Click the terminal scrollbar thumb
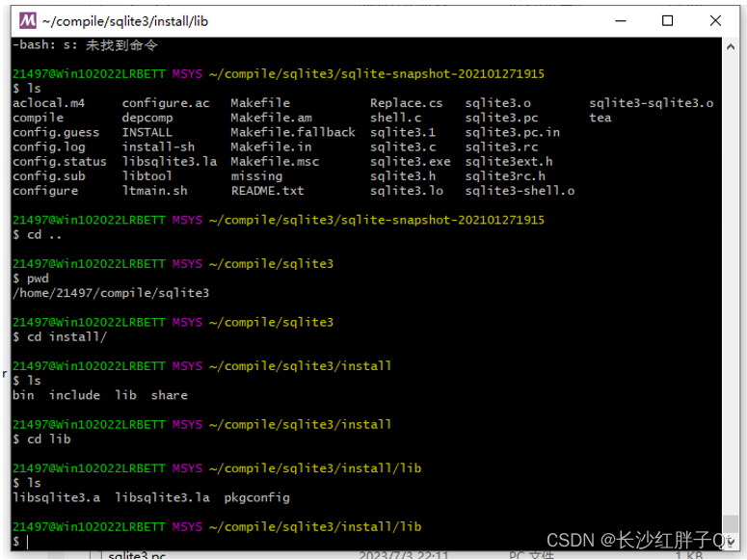Viewport: 747px width, 560px height. click(x=731, y=524)
